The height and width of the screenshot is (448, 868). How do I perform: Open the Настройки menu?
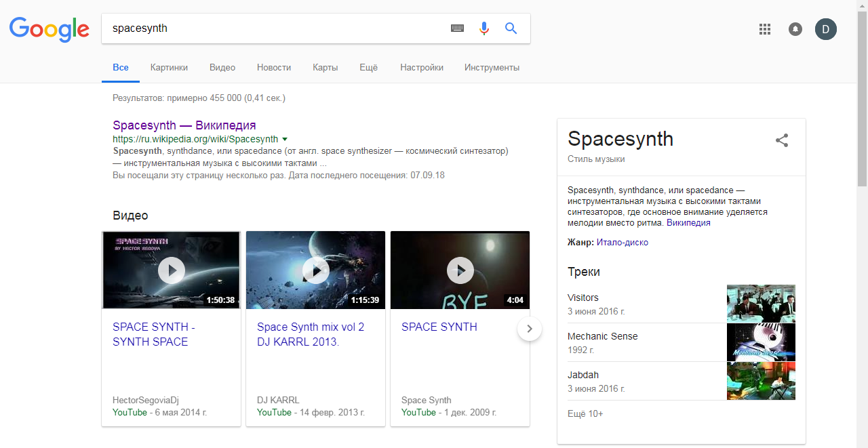[422, 68]
